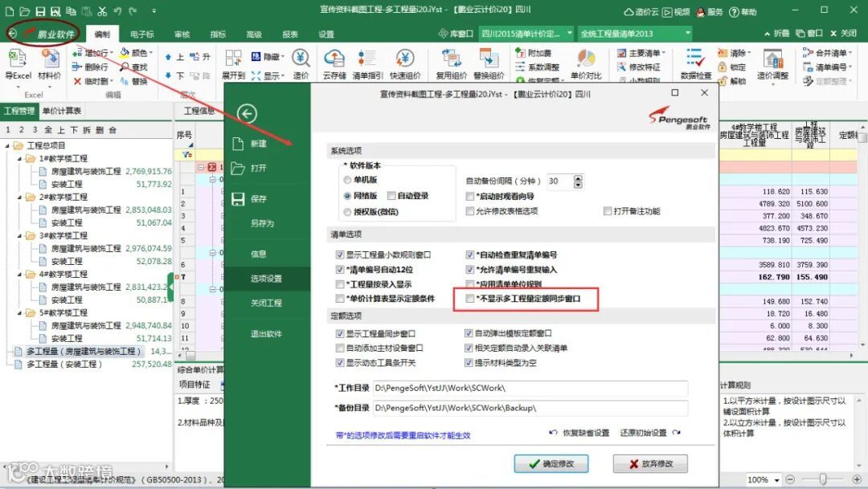Toggle 显示工程量小数规则窗口 checkbox
This screenshot has height=489, width=868.
pyautogui.click(x=340, y=255)
